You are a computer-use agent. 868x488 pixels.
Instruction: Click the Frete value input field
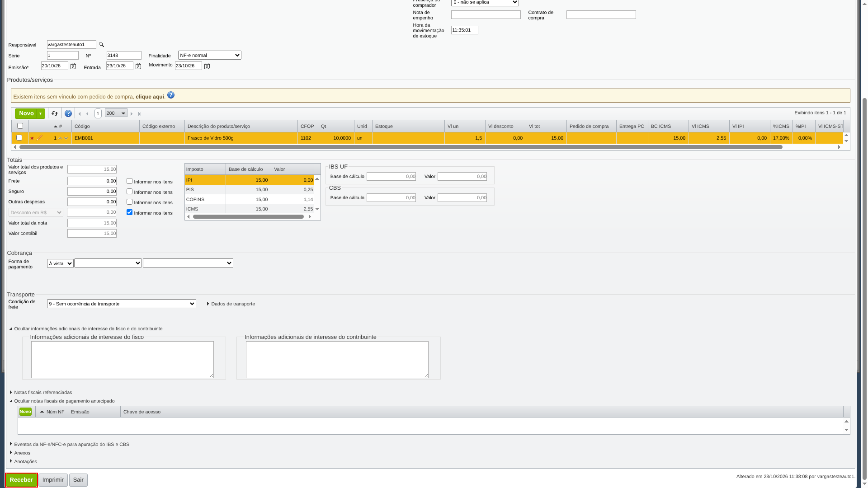point(92,181)
